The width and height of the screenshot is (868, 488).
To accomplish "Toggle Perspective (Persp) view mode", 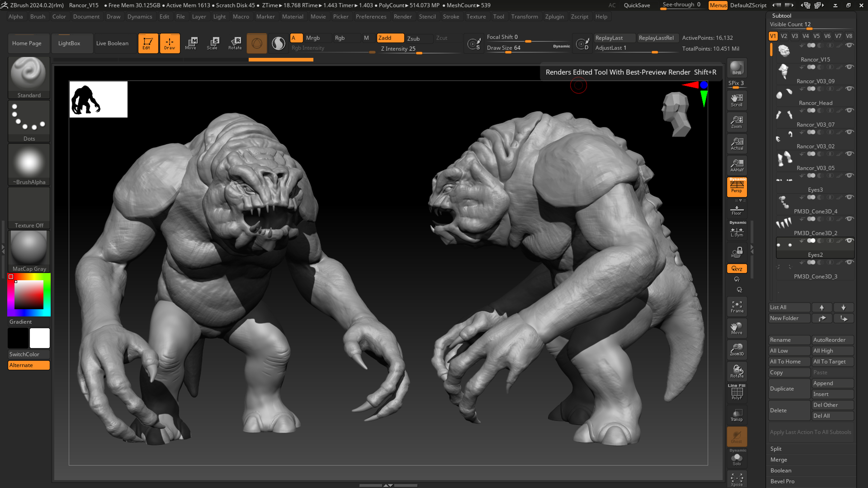I will pyautogui.click(x=737, y=187).
